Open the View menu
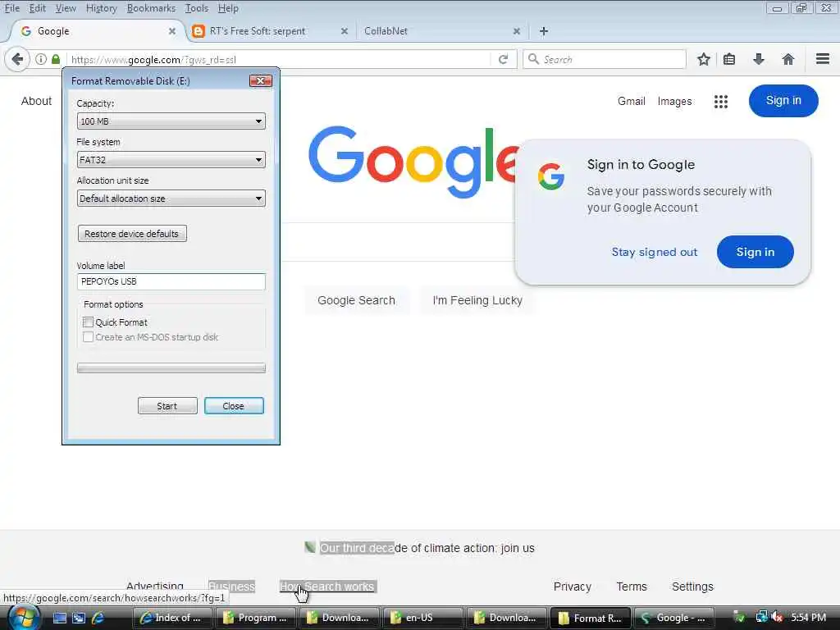840x630 pixels. tap(66, 8)
